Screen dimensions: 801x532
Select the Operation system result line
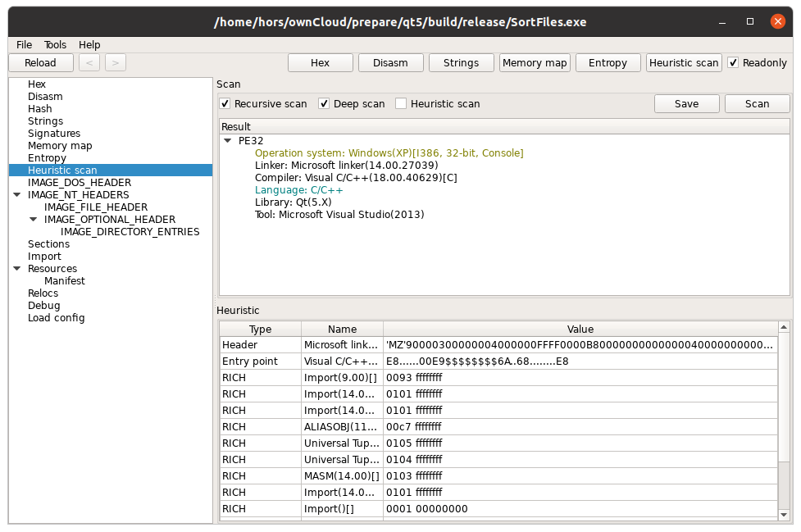click(389, 153)
